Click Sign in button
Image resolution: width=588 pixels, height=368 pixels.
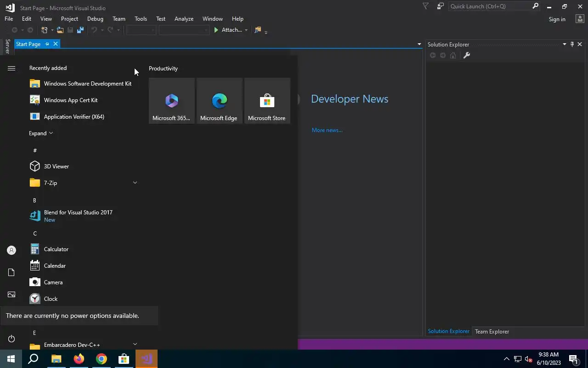point(557,19)
